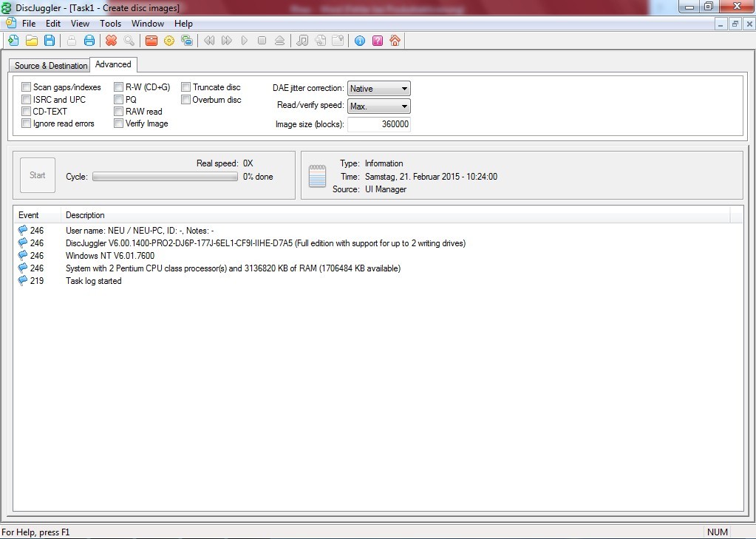Open the Tools menu

click(110, 23)
